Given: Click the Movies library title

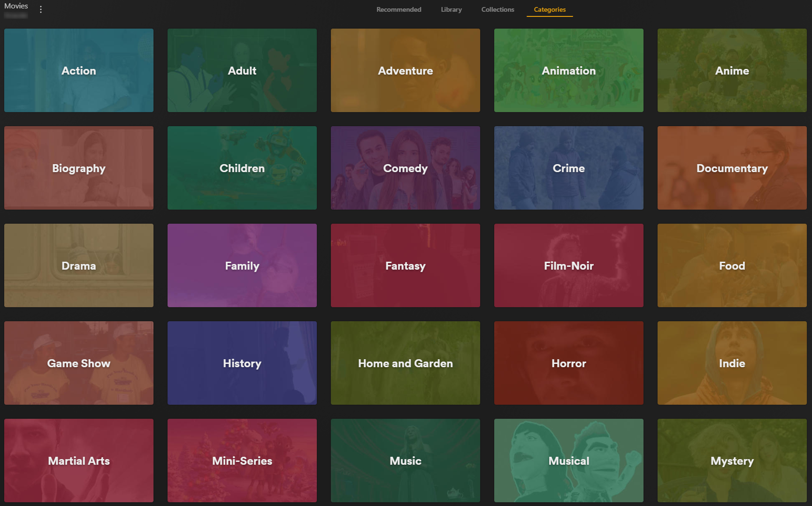Looking at the screenshot, I should pyautogui.click(x=16, y=6).
